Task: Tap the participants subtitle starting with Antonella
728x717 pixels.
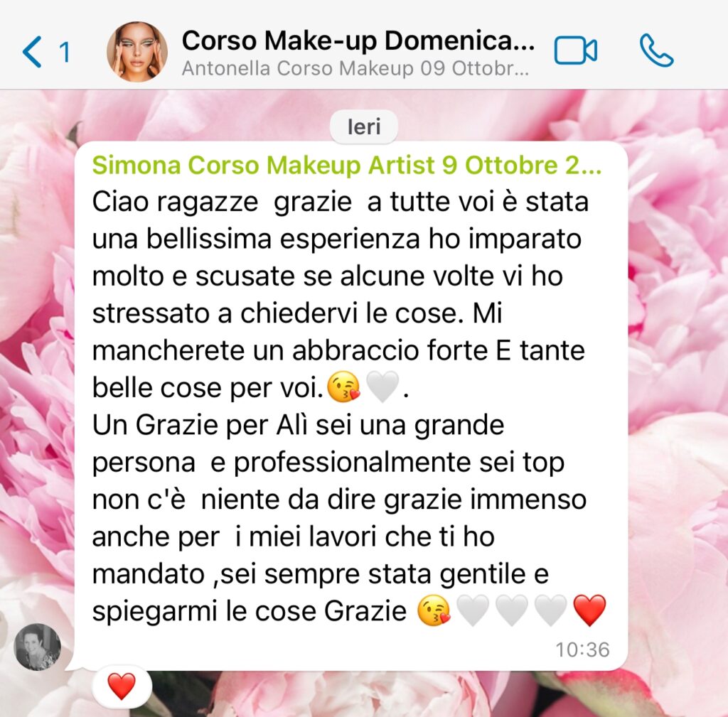Action: 355,69
